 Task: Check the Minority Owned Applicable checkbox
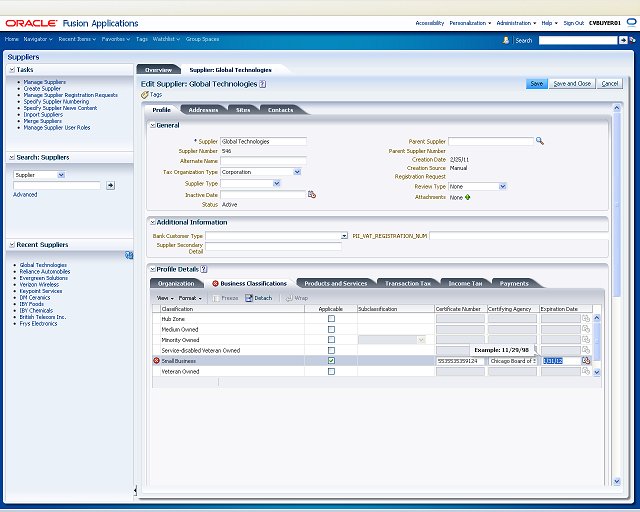coord(331,340)
